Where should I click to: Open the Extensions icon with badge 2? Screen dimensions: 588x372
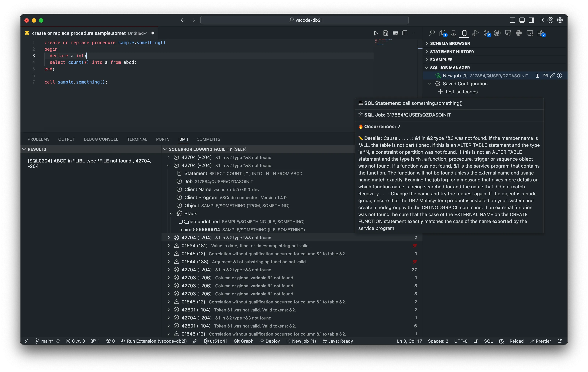[541, 33]
